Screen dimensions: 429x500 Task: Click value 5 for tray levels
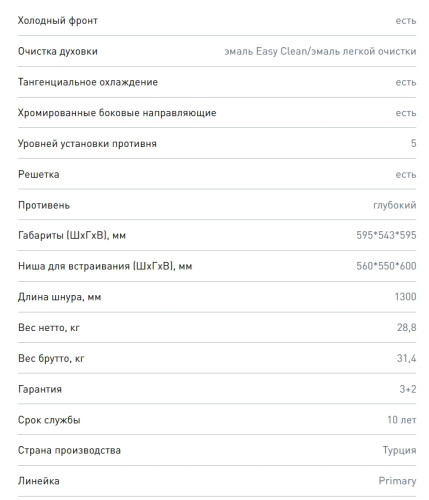[x=413, y=143]
